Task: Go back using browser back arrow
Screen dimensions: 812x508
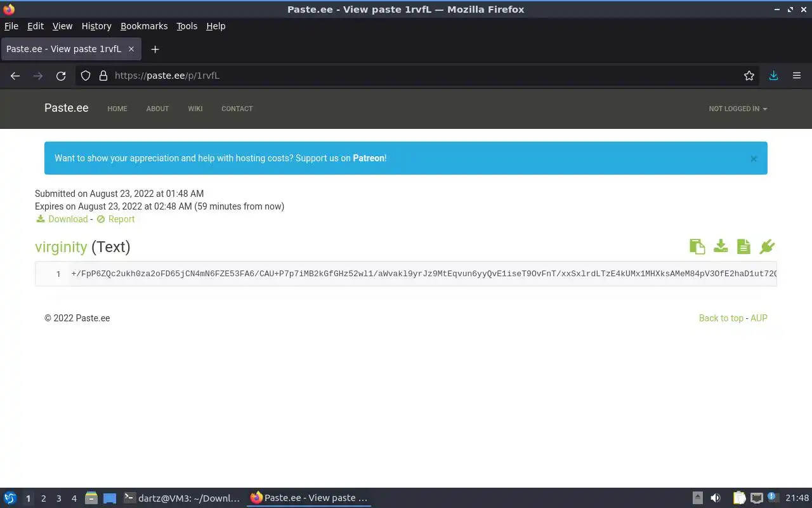Action: [15, 76]
